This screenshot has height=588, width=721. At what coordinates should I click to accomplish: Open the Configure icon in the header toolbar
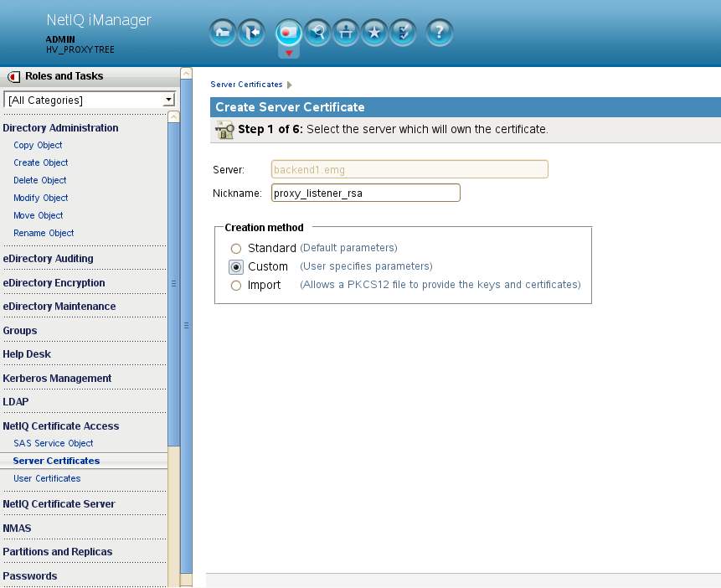tap(346, 32)
